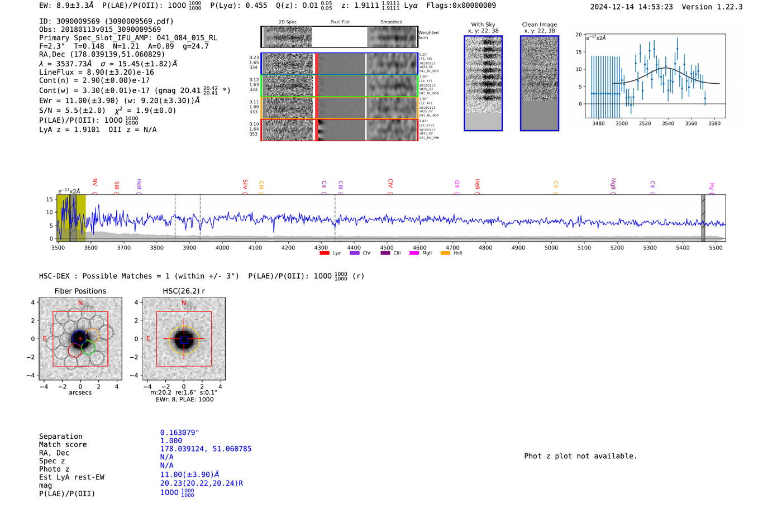Click the yellow aperture circle in HSC image

click(184, 339)
